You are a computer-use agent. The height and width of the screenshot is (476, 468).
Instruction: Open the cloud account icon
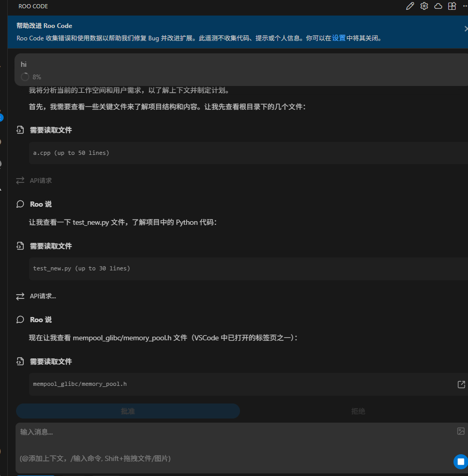pyautogui.click(x=438, y=6)
